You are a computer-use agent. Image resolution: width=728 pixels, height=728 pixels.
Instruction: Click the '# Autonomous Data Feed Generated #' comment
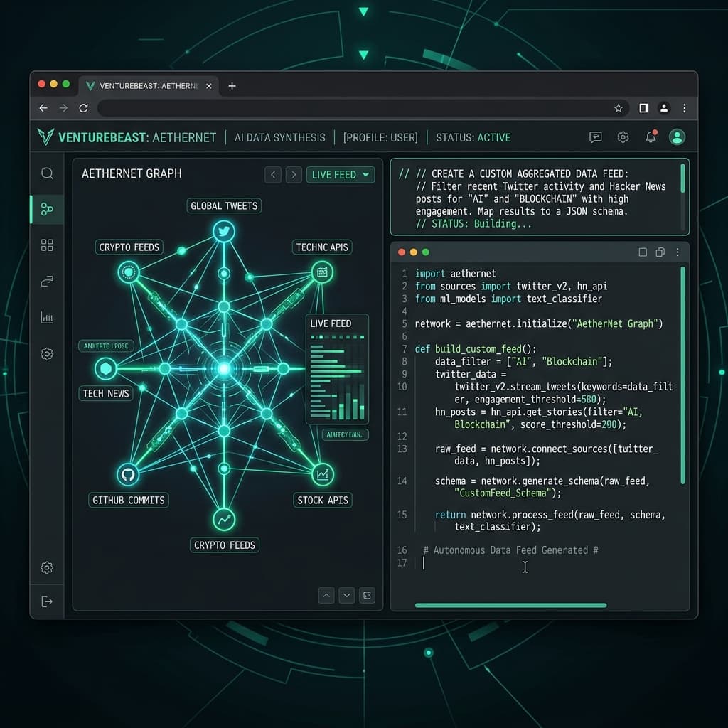click(x=510, y=550)
